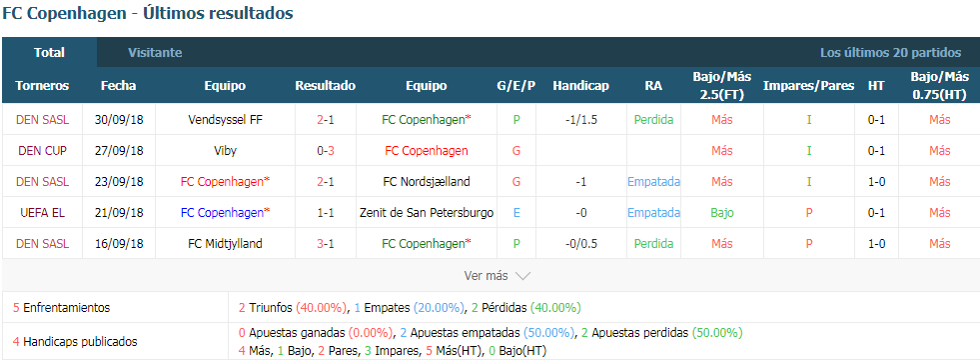Select the UEFA EL tournament label

[42, 213]
